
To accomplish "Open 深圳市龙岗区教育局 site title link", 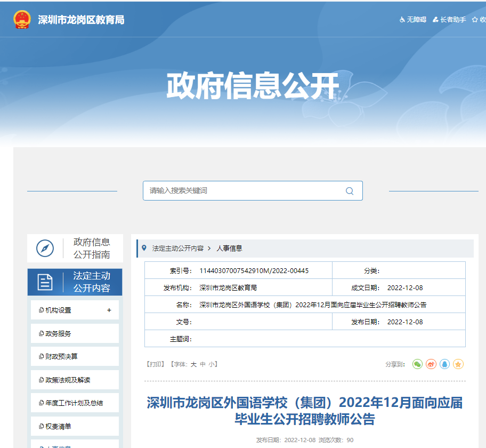I will pos(81,20).
